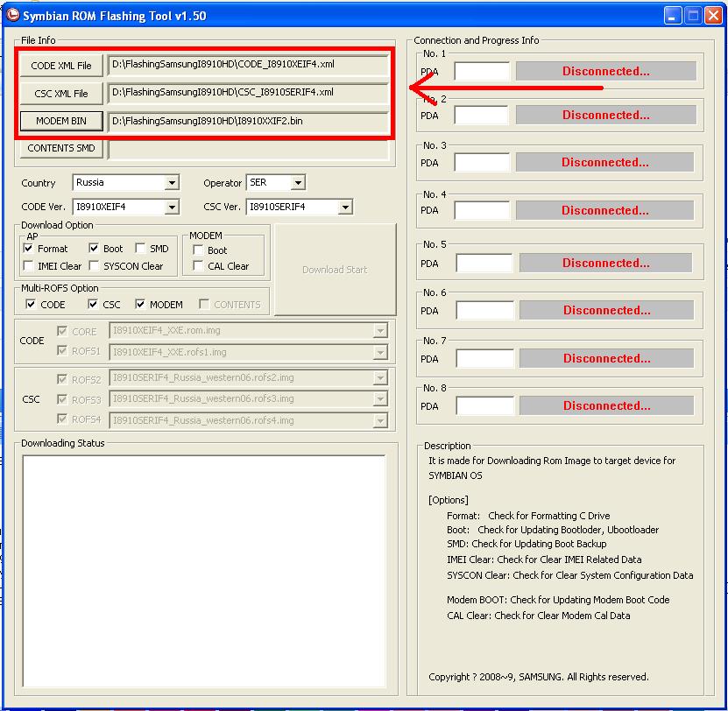Enable the MODEM Boot checkbox
The image size is (728, 711).
coord(198,250)
